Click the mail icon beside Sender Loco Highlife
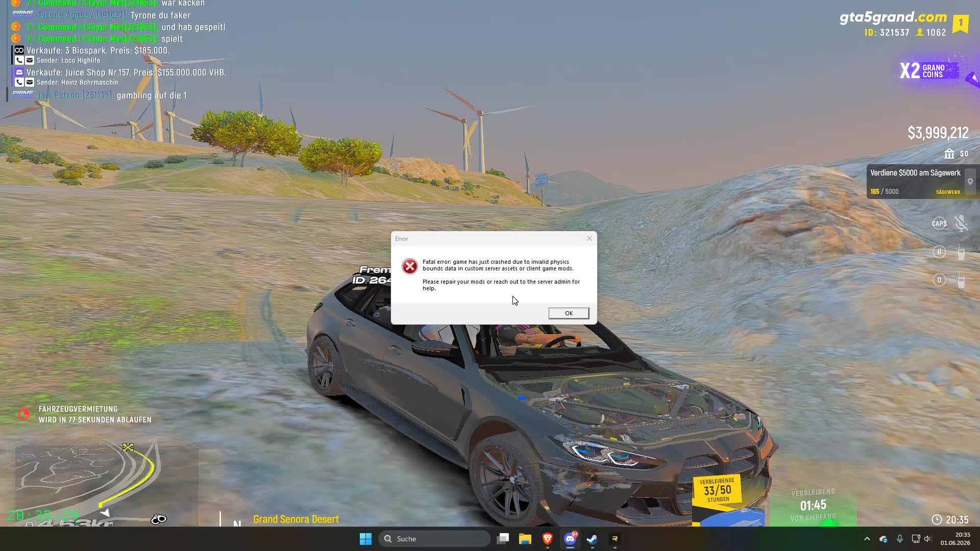Screen dimensions: 980x551 (30, 60)
